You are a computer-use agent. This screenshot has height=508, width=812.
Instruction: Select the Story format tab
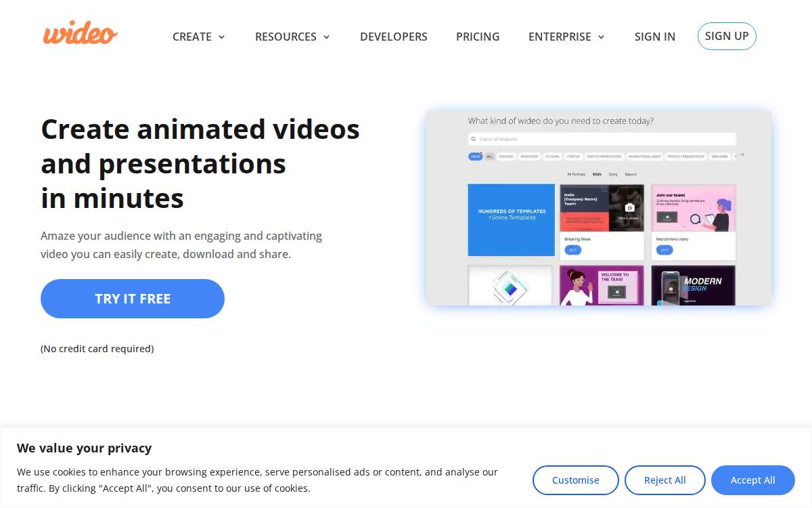(612, 174)
